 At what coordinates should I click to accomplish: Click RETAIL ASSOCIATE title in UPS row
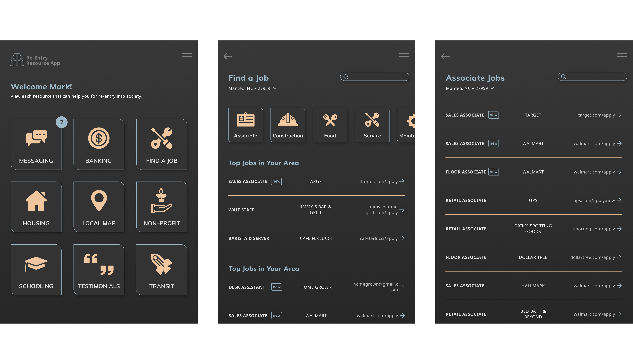(466, 200)
